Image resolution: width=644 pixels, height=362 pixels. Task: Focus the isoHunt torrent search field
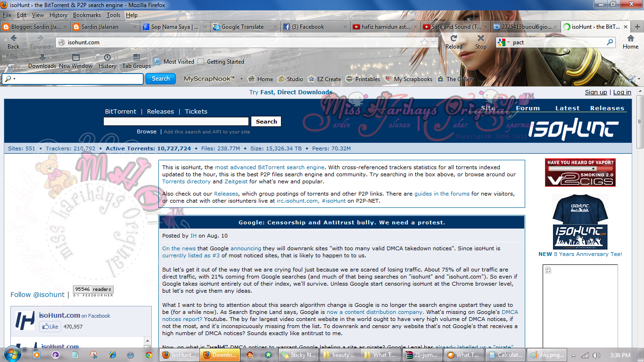point(176,122)
